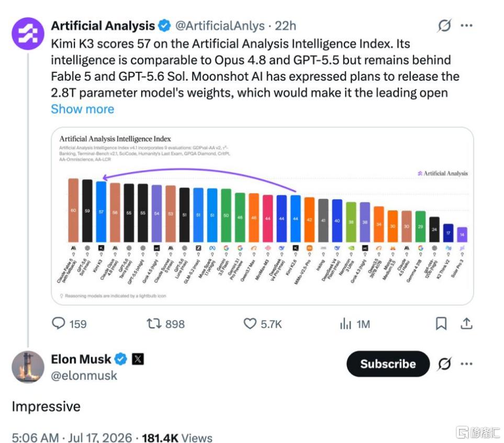Click the 181.4K Views count

pyautogui.click(x=177, y=438)
